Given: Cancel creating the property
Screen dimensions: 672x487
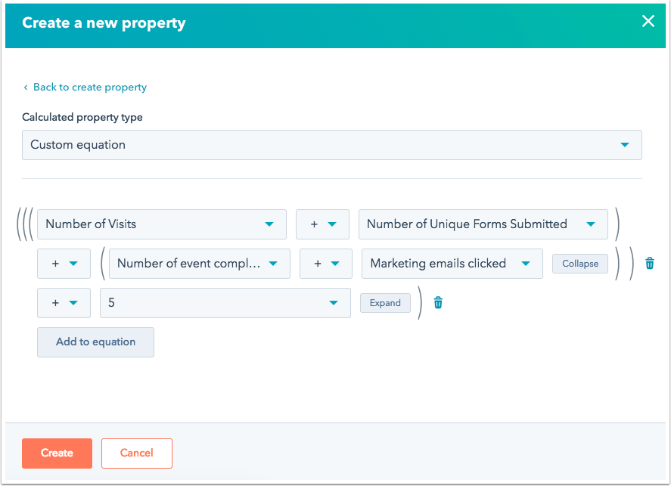Looking at the screenshot, I should point(137,453).
